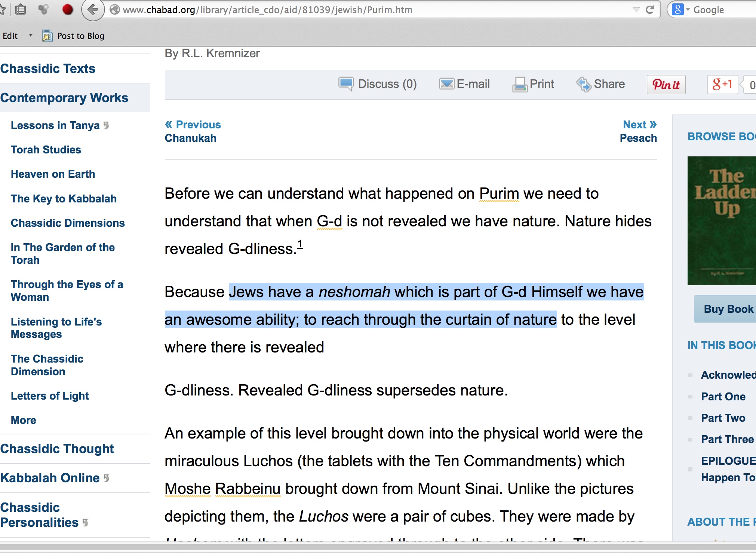
Task: Click the Buy Book button
Action: pos(728,309)
